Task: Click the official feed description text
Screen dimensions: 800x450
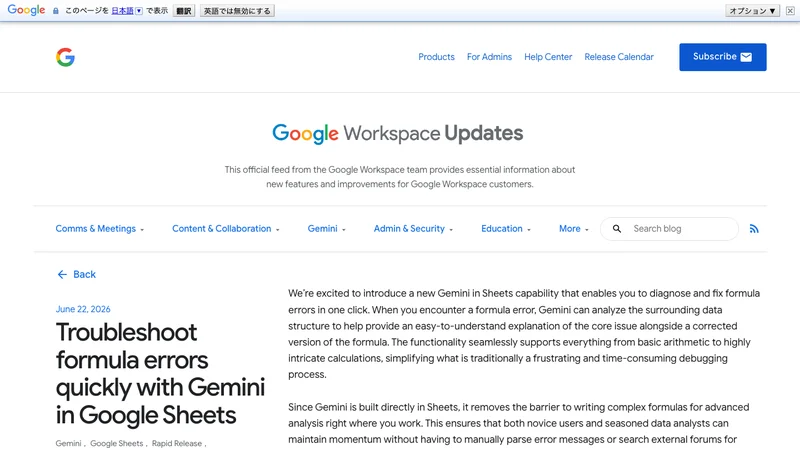Action: (399, 177)
